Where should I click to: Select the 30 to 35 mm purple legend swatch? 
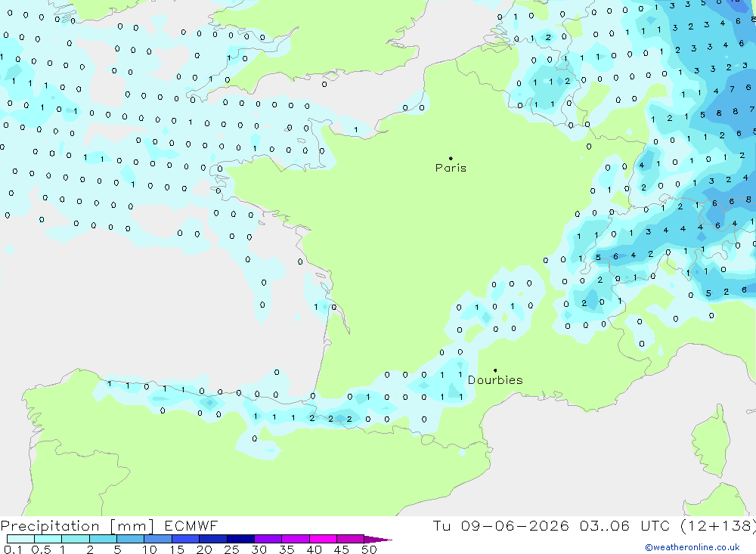pyautogui.click(x=268, y=539)
